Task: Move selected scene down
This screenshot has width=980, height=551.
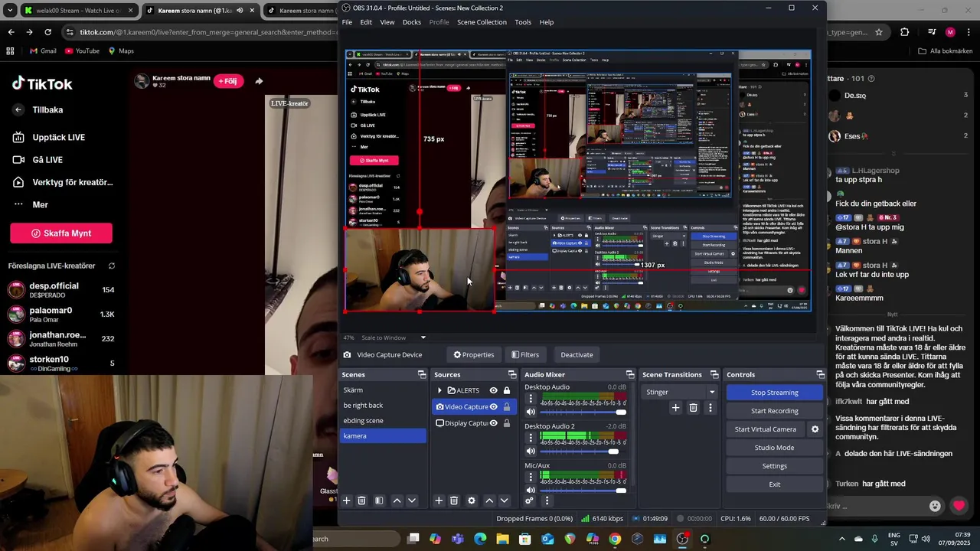Action: (x=412, y=500)
